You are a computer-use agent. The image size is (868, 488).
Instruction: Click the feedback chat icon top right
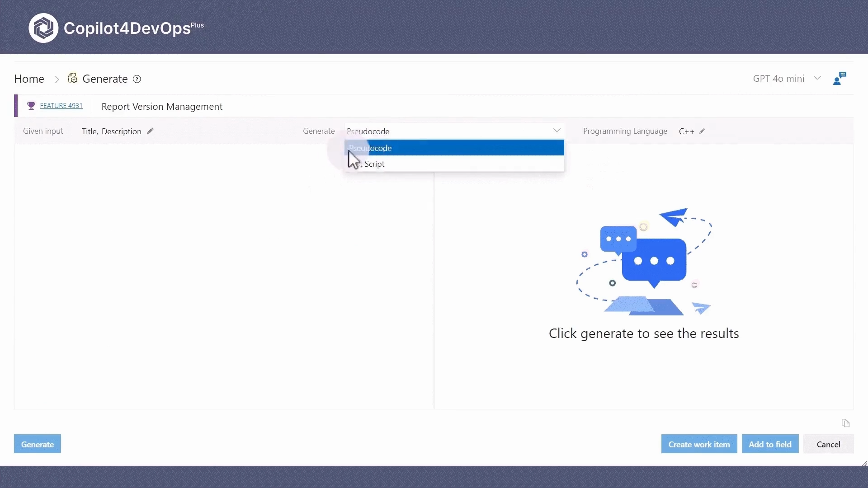point(840,78)
